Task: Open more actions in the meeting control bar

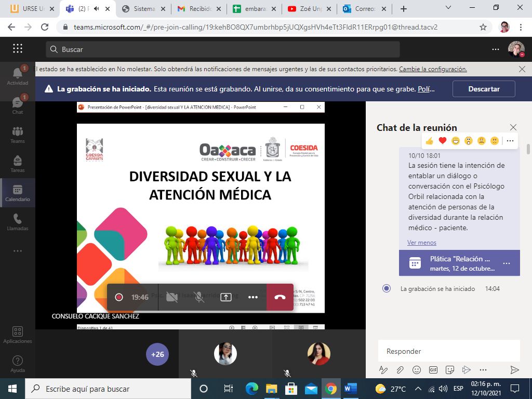Action: pyautogui.click(x=253, y=297)
